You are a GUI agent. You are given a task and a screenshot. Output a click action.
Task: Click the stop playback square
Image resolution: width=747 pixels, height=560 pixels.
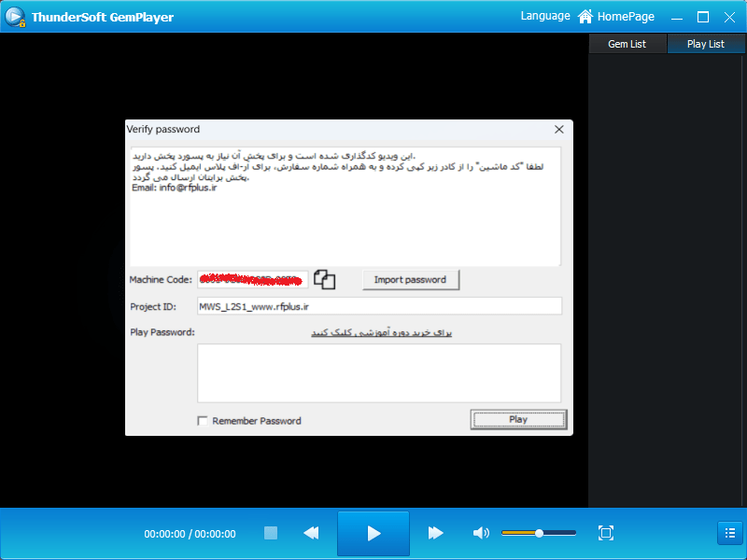(271, 533)
